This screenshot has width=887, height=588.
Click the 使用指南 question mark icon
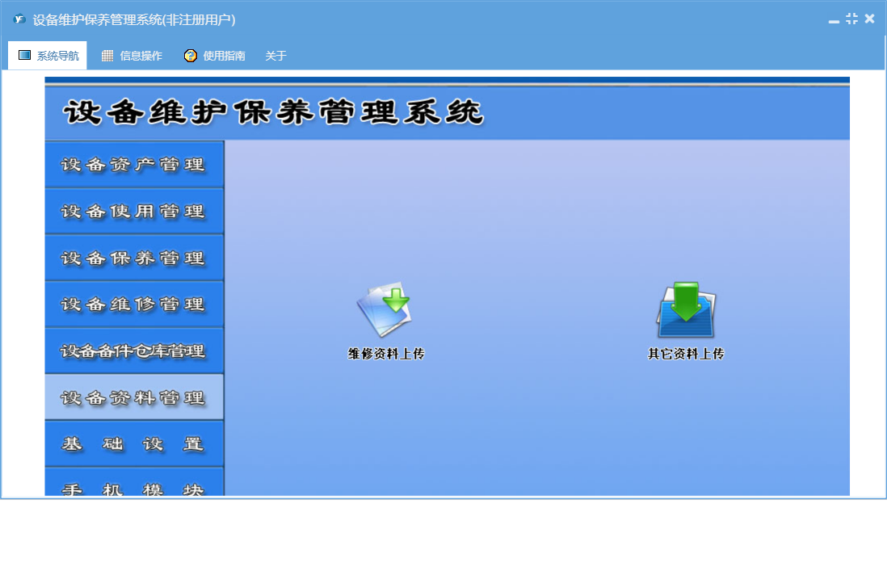pos(191,56)
